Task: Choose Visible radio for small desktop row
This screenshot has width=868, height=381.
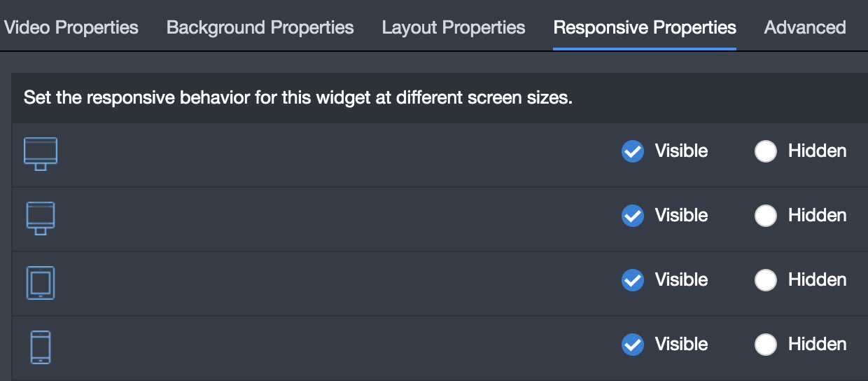Action: pyautogui.click(x=633, y=216)
